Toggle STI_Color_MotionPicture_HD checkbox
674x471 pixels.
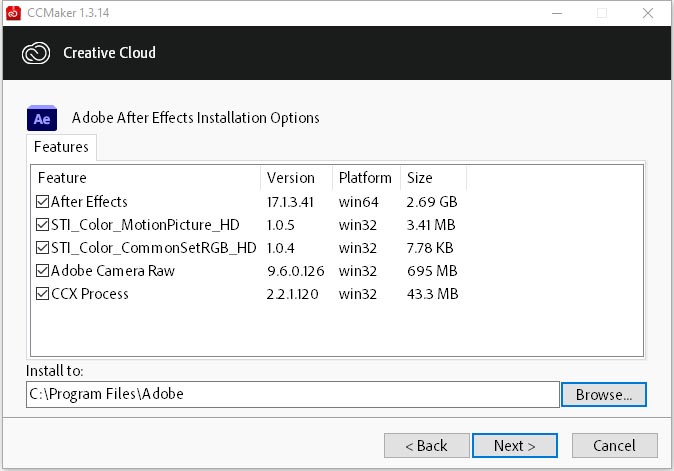click(x=42, y=225)
